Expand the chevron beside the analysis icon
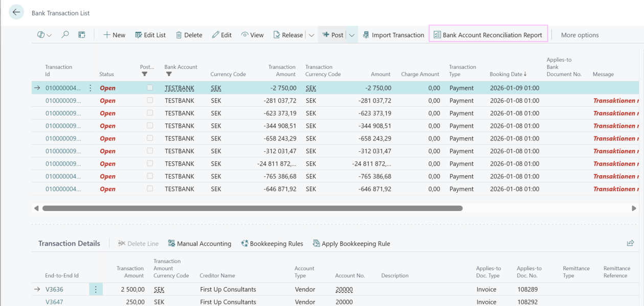 (49, 35)
